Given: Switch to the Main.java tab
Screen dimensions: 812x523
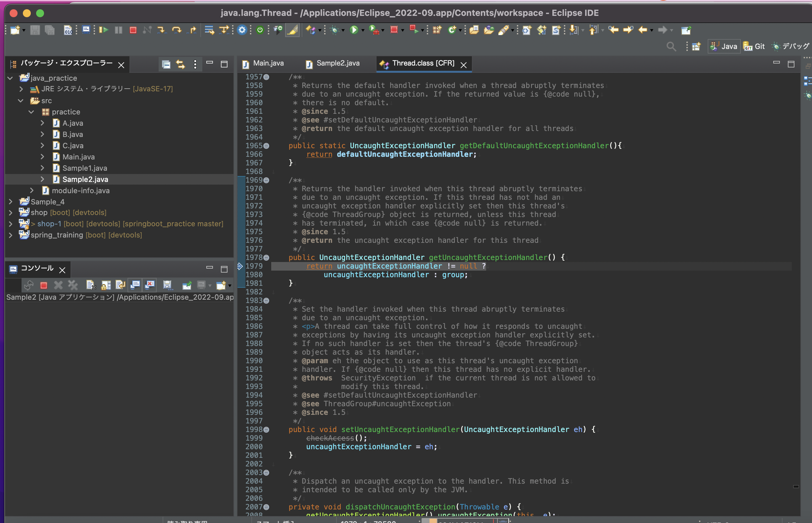Looking at the screenshot, I should [x=268, y=63].
